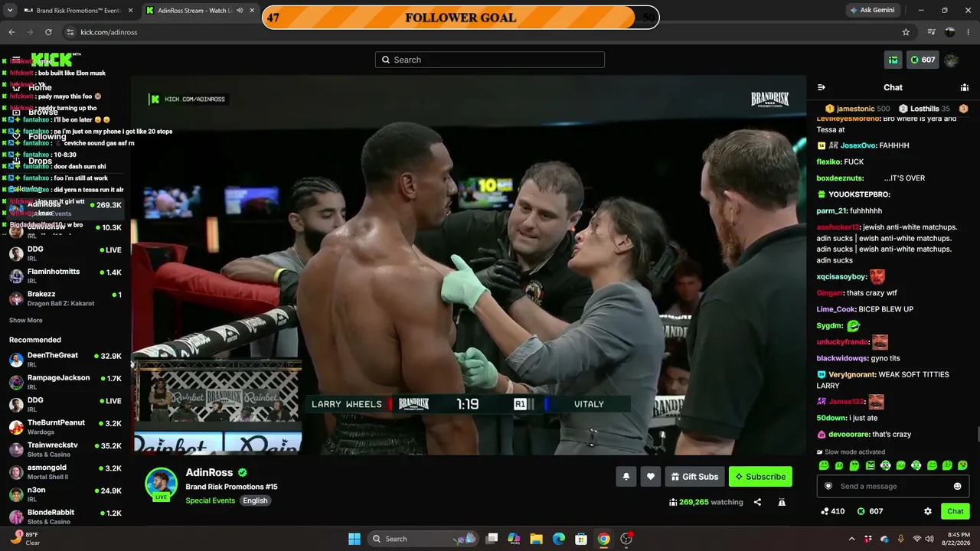980x551 pixels.
Task: Expand following list with Show More
Action: click(x=26, y=320)
